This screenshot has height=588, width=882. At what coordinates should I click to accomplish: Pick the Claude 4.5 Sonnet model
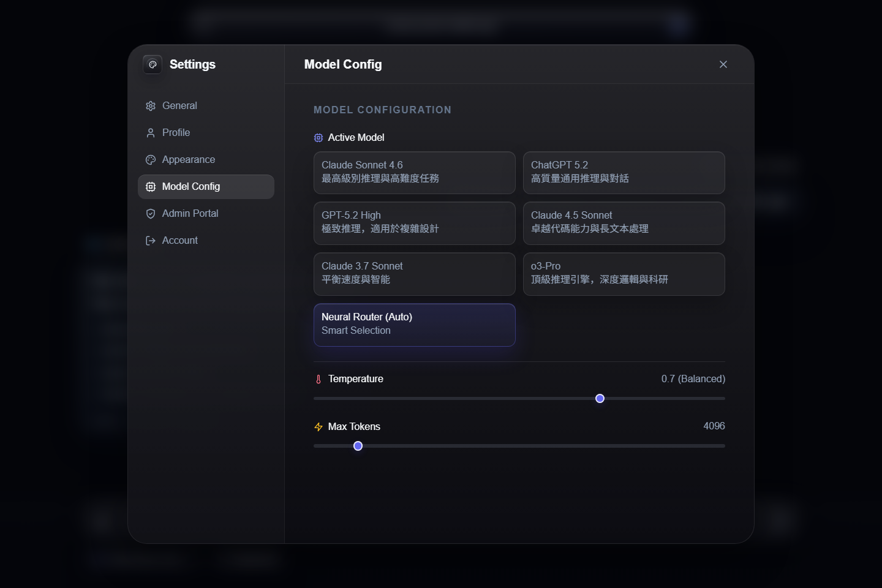pos(624,224)
